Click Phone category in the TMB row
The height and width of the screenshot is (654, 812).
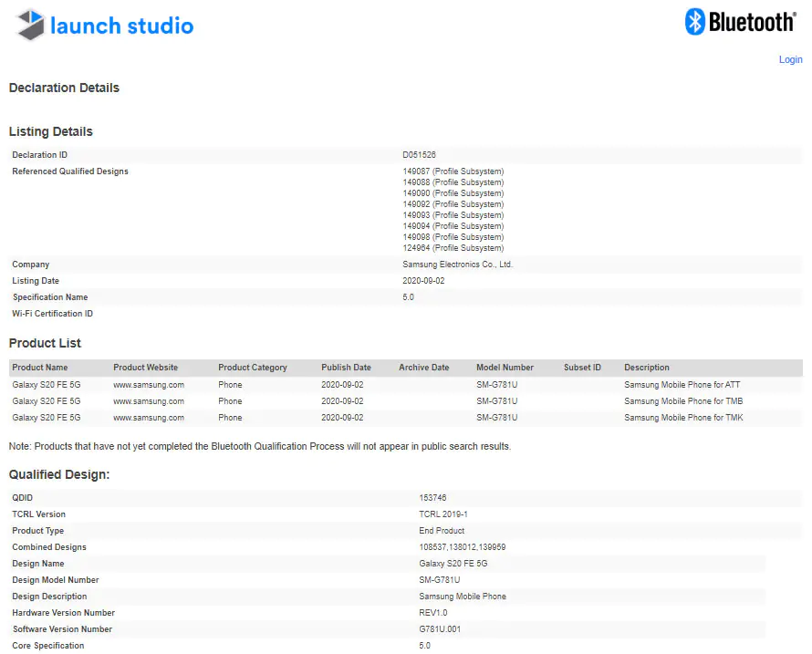click(230, 400)
